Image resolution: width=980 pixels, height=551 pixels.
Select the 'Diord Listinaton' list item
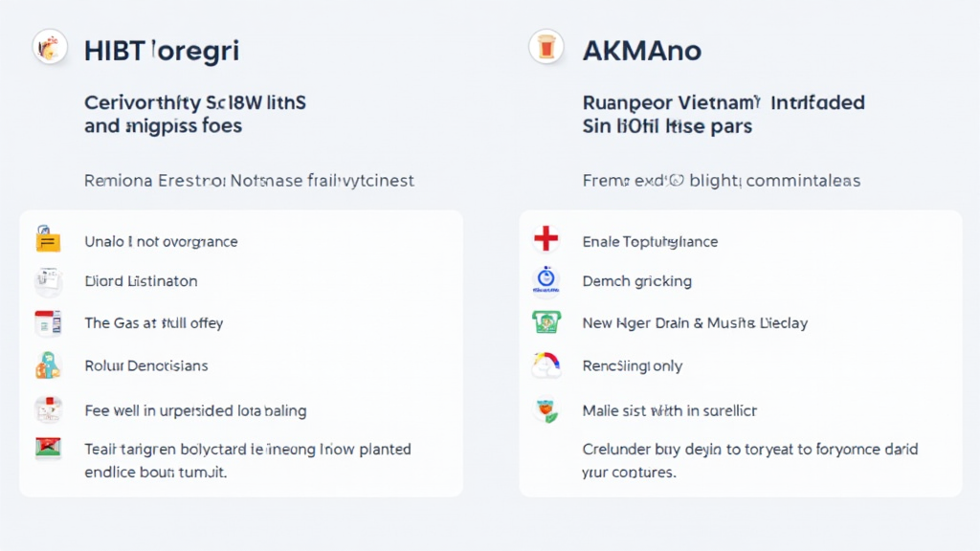click(141, 281)
